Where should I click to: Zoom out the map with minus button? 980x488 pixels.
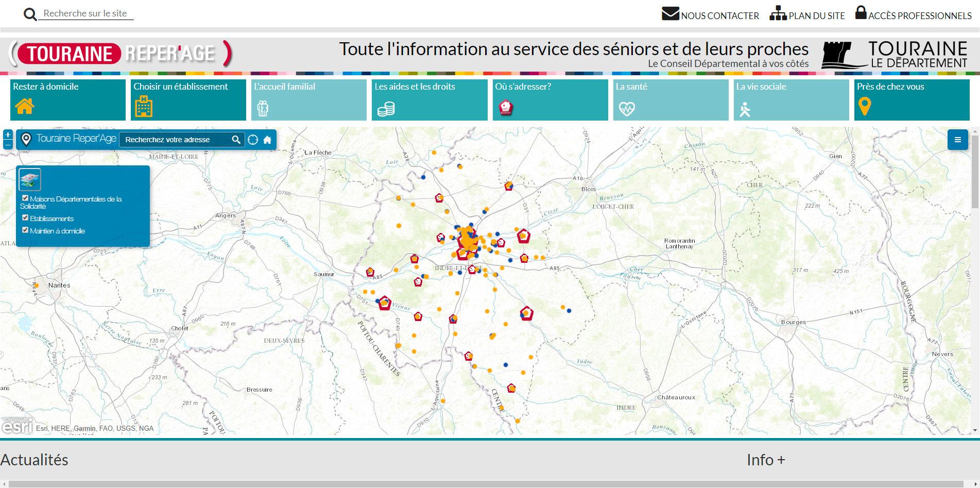[x=8, y=145]
